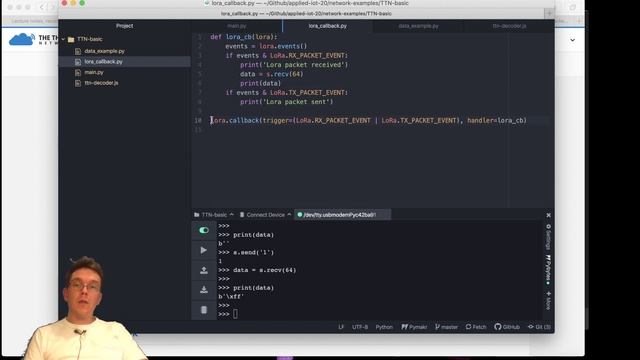Open the dropdown chevron in the browser page
The height and width of the screenshot is (360, 640).
pos(573,40)
